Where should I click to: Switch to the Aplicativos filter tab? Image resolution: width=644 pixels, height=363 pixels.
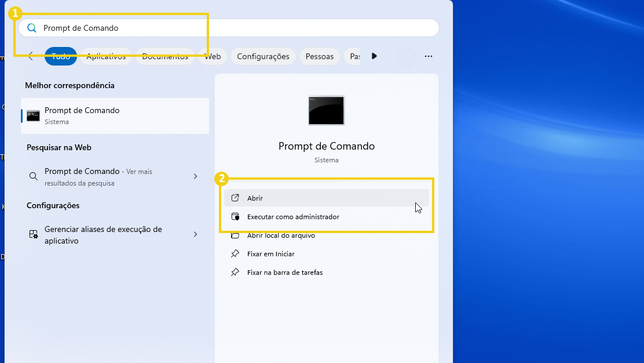pos(106,56)
